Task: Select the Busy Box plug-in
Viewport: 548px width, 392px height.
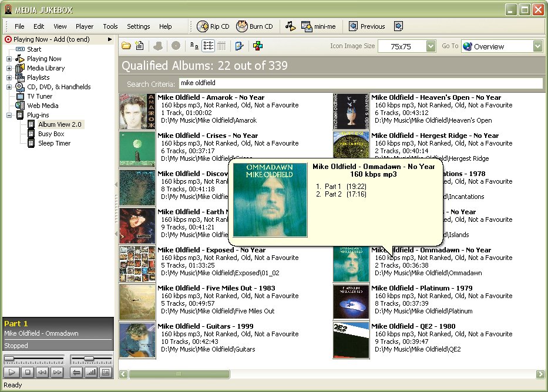Action: pos(51,134)
